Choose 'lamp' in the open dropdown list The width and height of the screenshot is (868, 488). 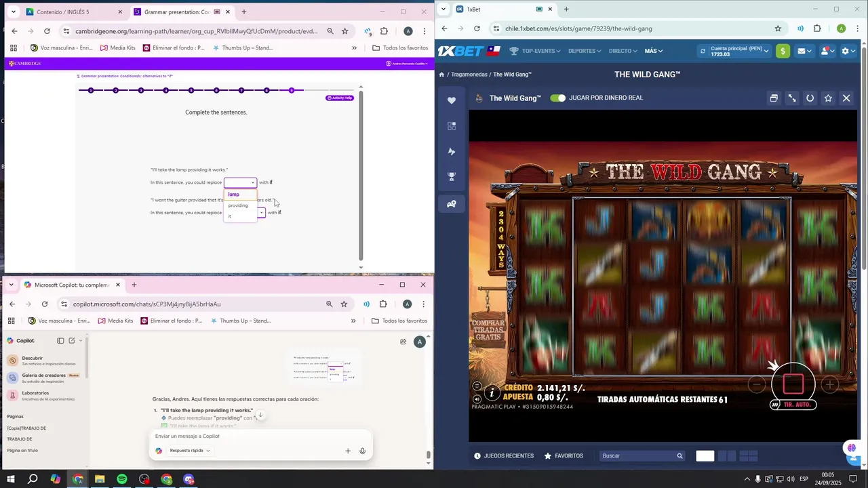click(x=240, y=195)
